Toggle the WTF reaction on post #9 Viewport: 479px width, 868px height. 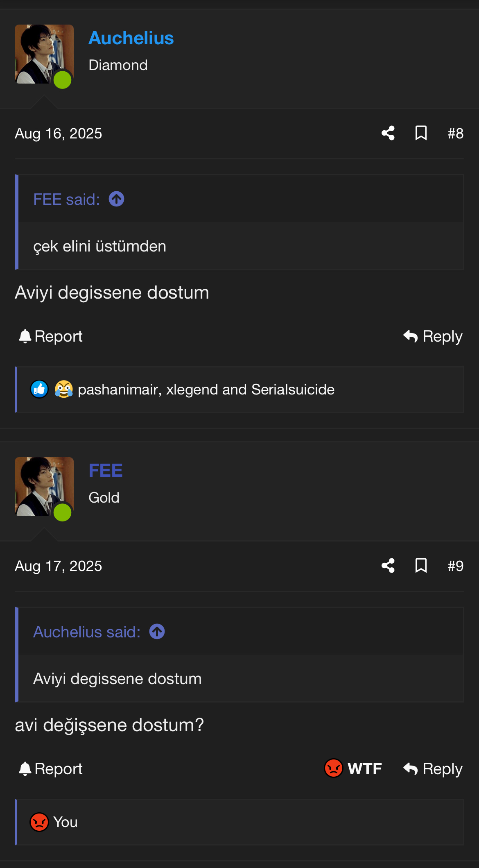click(353, 768)
